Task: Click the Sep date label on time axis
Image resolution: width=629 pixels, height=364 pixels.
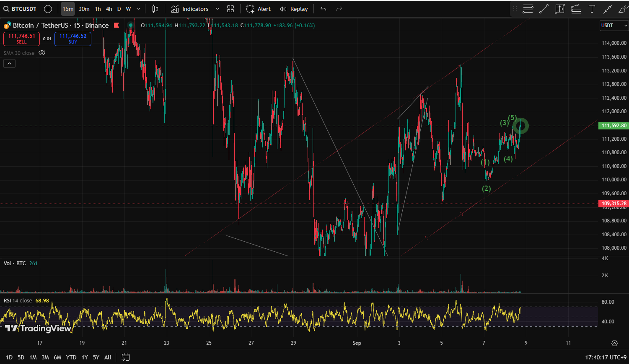Action: click(357, 343)
